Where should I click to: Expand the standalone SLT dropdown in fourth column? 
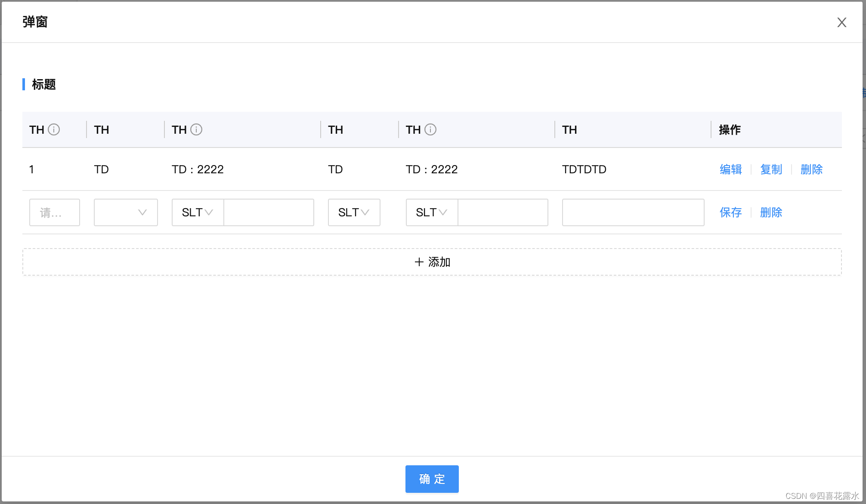[354, 212]
